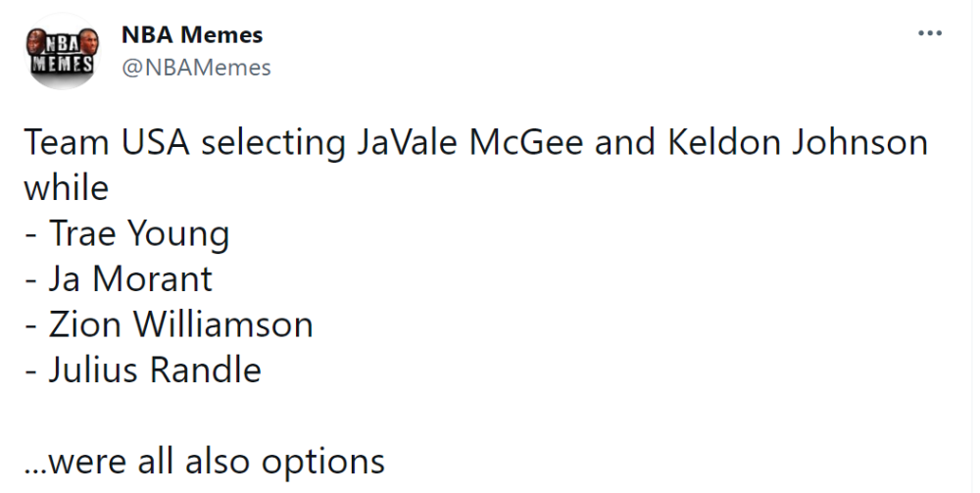Viewport: 980px width, 493px height.
Task: Click the left face in avatar logo
Action: point(35,44)
